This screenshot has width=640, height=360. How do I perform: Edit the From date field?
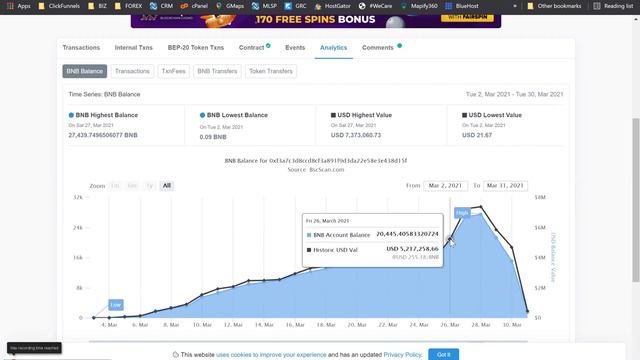(x=445, y=186)
